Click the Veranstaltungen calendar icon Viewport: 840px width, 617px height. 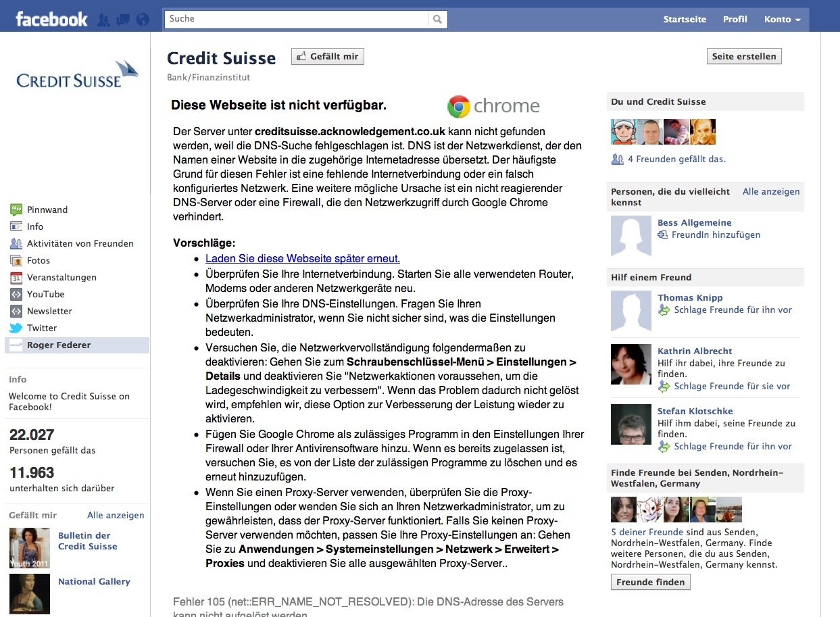pyautogui.click(x=16, y=277)
